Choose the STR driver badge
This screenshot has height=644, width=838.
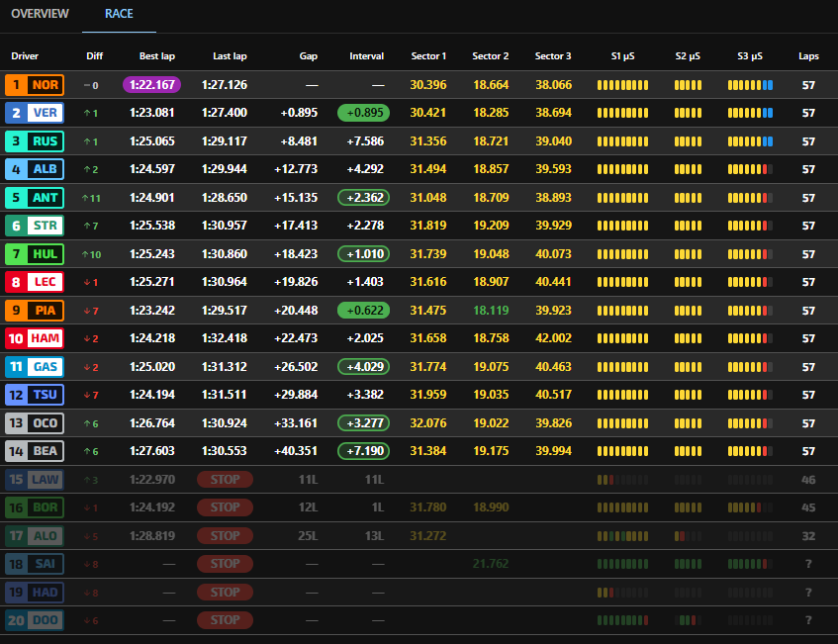tap(35, 226)
